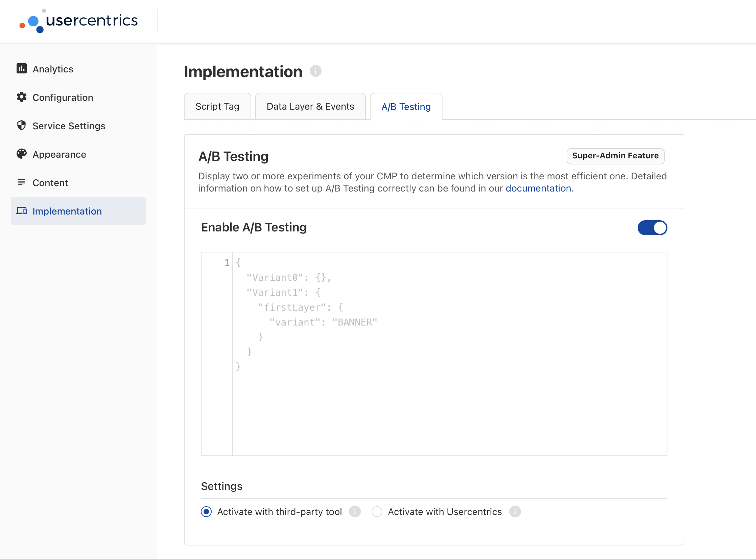This screenshot has height=559, width=756.
Task: Click the Implementation panel icon
Action: (21, 211)
